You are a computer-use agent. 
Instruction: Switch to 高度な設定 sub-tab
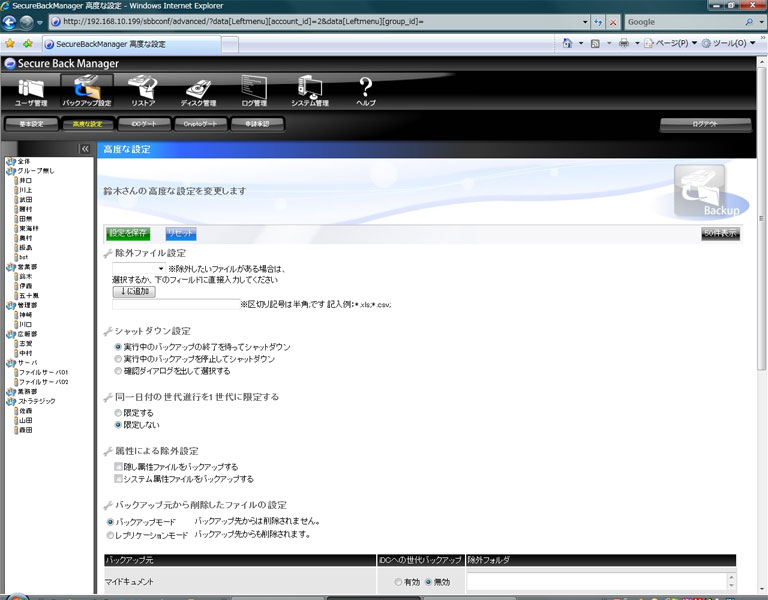point(88,124)
